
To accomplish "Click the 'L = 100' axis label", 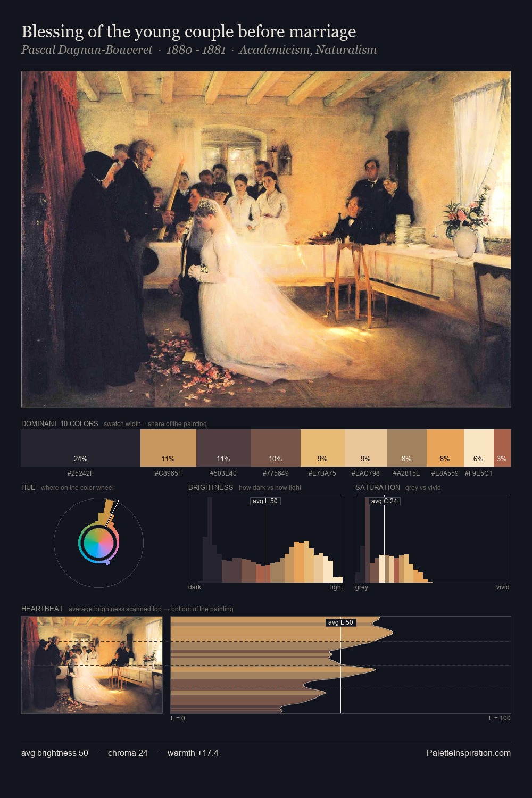I will pos(500,718).
